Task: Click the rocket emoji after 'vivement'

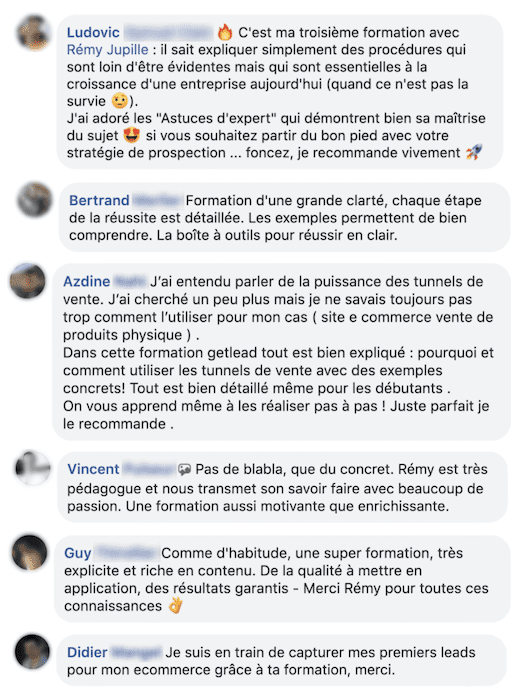Action: pyautogui.click(x=474, y=152)
